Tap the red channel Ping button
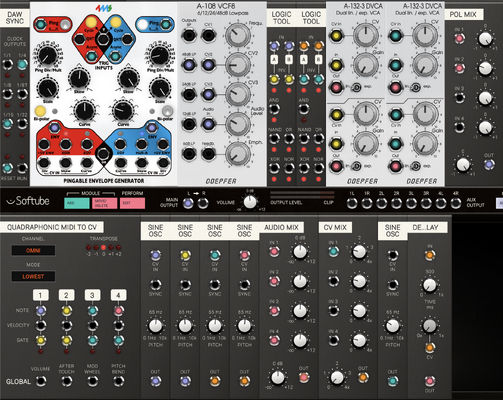The width and height of the screenshot is (503, 400). 66,24
